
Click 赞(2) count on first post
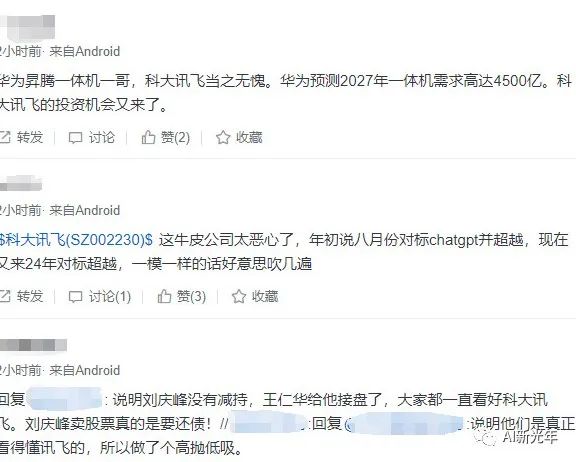(175, 137)
